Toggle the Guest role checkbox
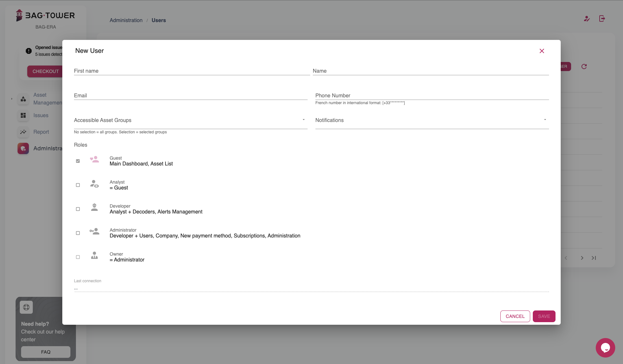 tap(78, 161)
